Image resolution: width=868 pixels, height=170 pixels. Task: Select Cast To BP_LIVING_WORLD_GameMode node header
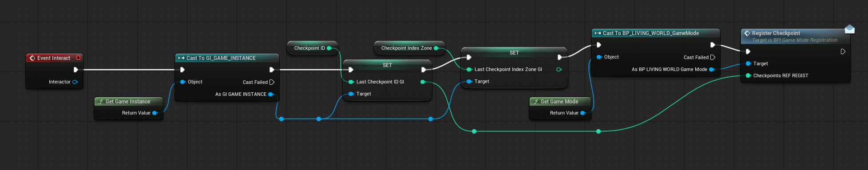click(655, 33)
